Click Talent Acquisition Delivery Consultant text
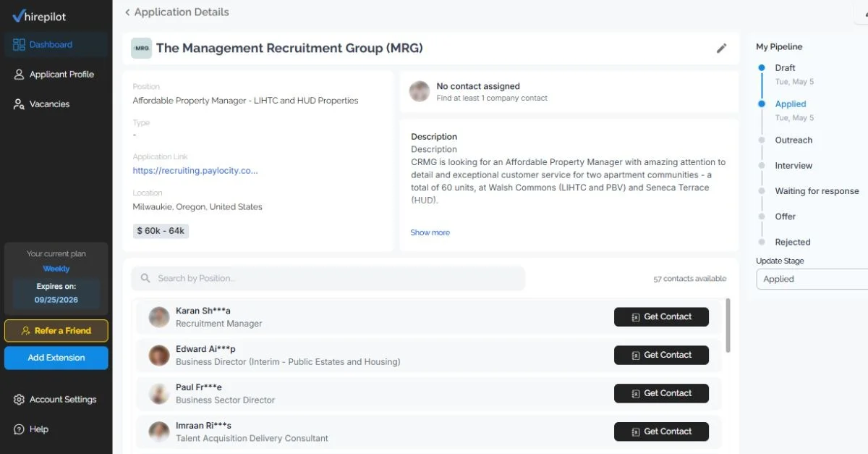Screen dimensions: 868x454 252,439
